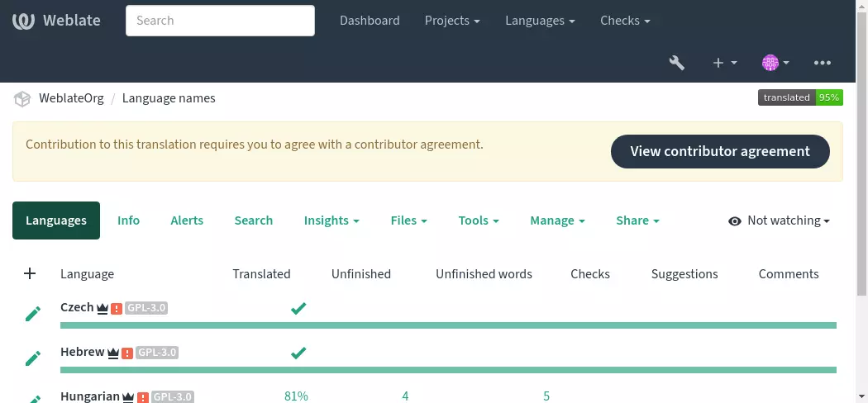Click Hungarian's 81% translated value
Screen dimensions: 868x403
coord(296,396)
